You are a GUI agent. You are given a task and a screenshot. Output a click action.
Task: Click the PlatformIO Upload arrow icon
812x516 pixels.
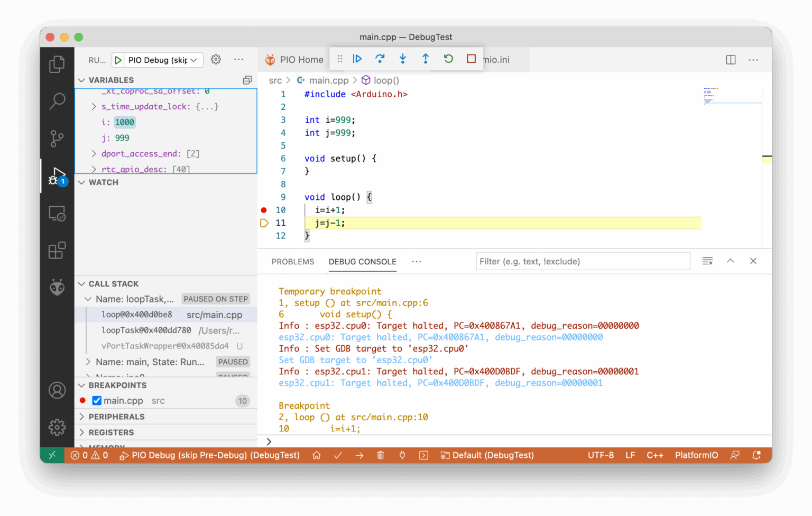[x=359, y=455]
